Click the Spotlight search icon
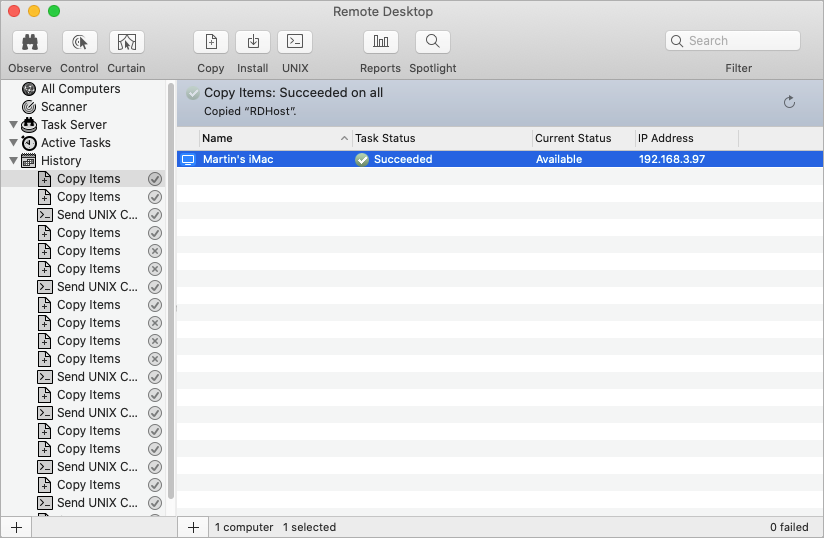 [432, 42]
